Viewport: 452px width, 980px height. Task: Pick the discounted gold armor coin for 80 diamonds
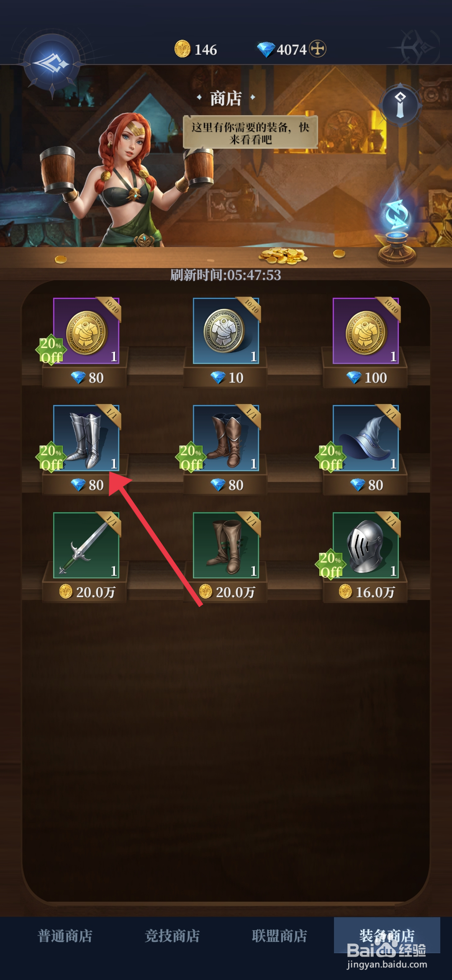pos(86,330)
